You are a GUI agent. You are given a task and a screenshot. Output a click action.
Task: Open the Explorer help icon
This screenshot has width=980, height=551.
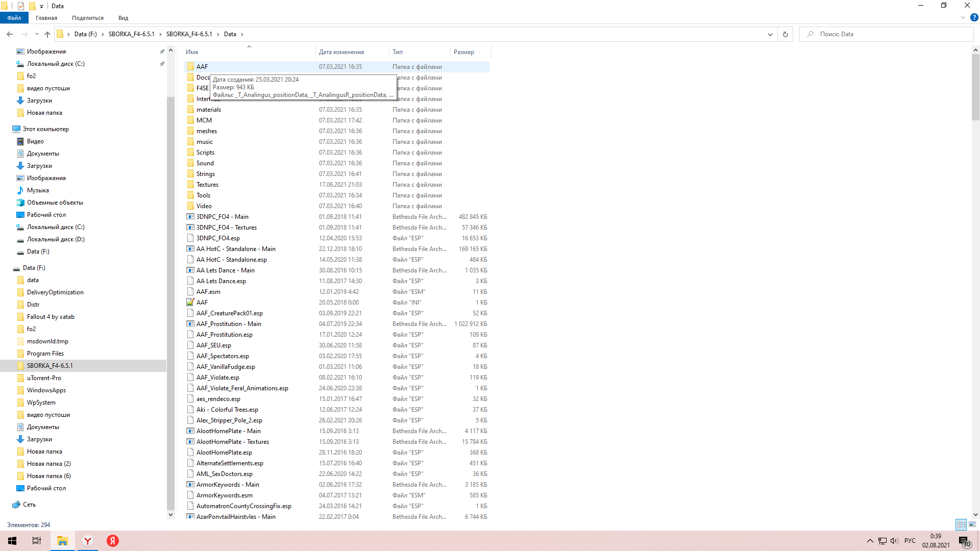pyautogui.click(x=974, y=17)
